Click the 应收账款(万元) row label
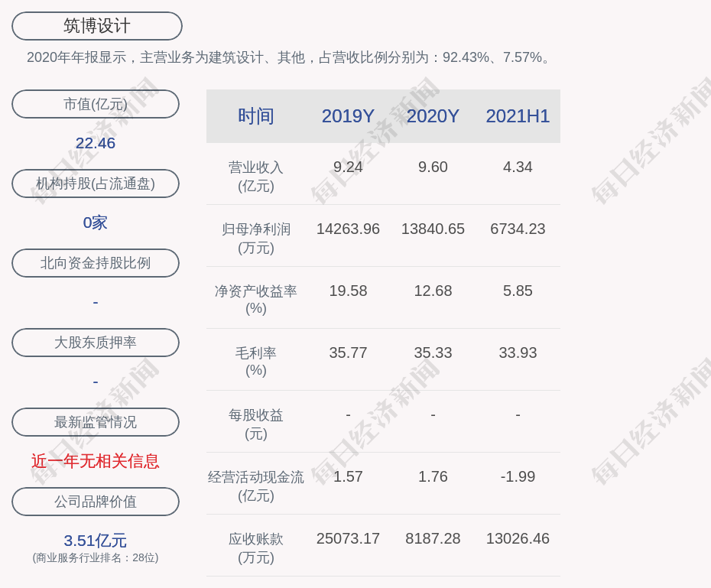The width and height of the screenshot is (711, 588). (256, 548)
